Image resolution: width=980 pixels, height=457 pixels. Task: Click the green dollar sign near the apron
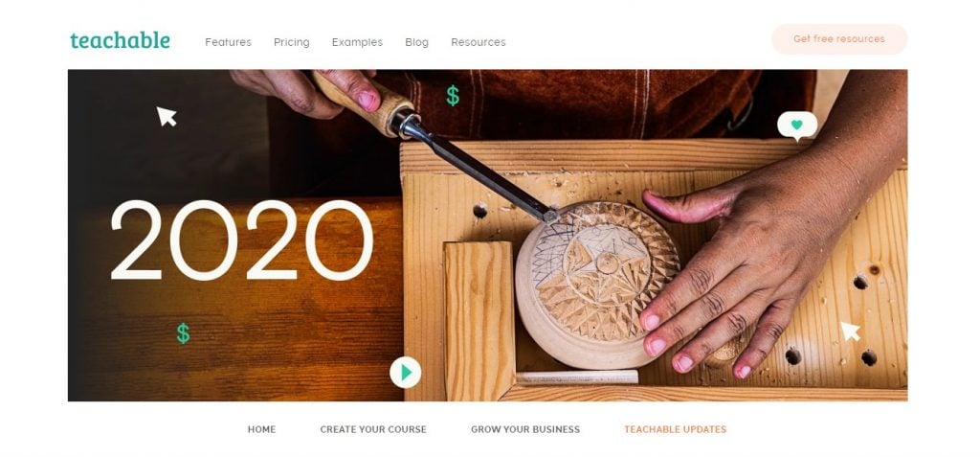(x=453, y=96)
